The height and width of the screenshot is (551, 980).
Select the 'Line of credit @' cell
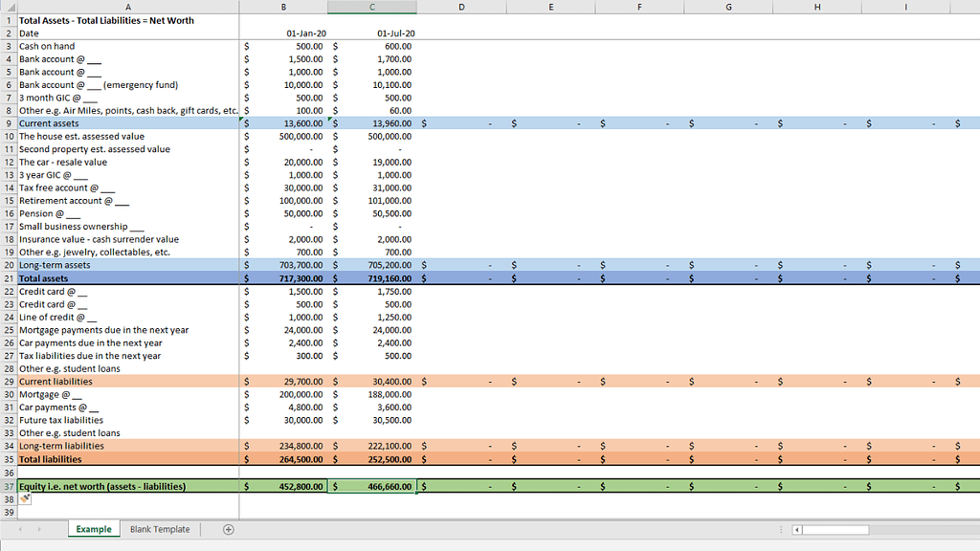pos(128,317)
